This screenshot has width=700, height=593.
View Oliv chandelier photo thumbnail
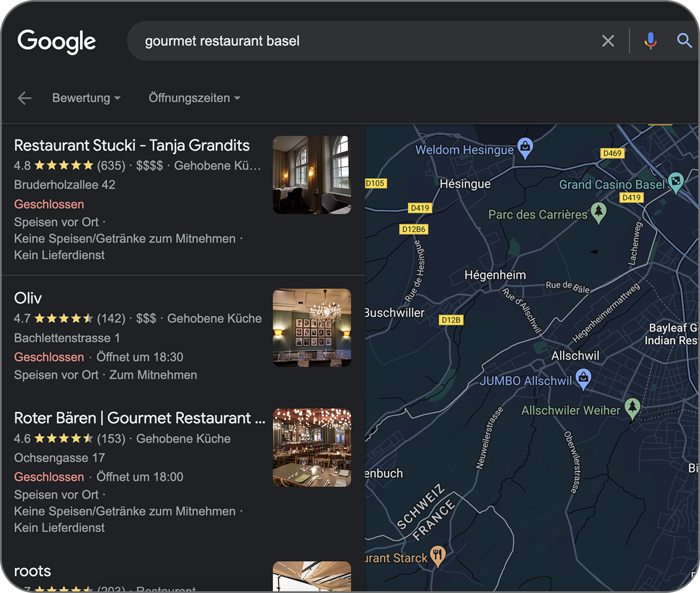click(312, 328)
